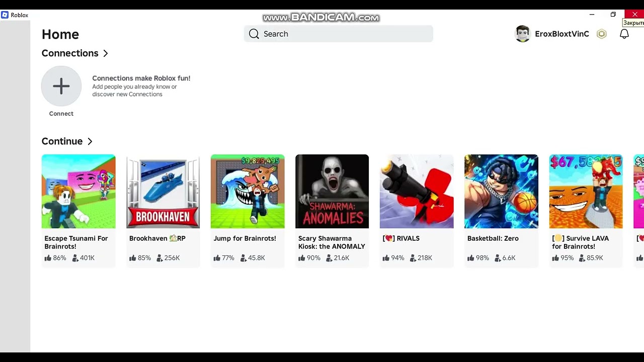This screenshot has height=362, width=644.
Task: Click Survive LAVA for Brainrots! title
Action: pyautogui.click(x=581, y=242)
